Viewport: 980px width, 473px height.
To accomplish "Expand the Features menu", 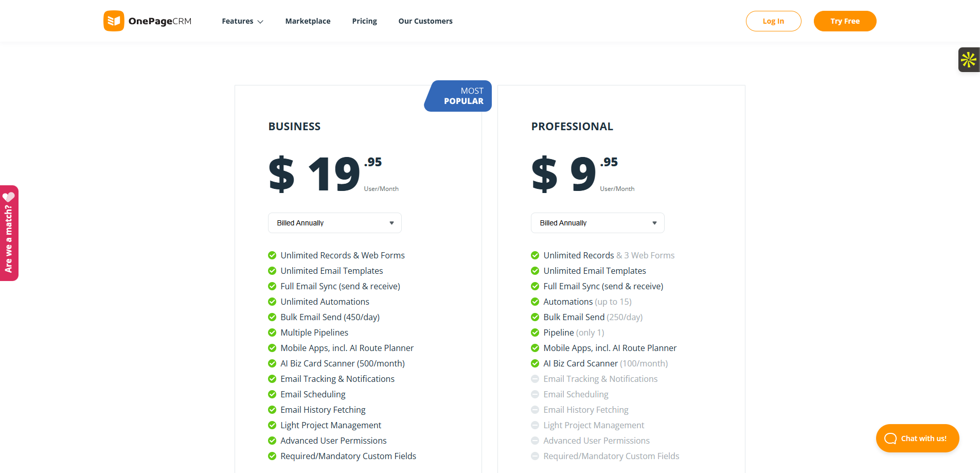I will click(x=242, y=21).
